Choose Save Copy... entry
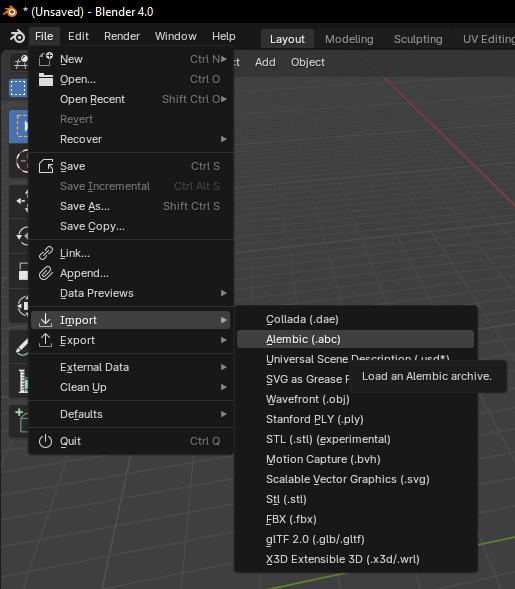Image resolution: width=515 pixels, height=589 pixels. [x=130, y=226]
